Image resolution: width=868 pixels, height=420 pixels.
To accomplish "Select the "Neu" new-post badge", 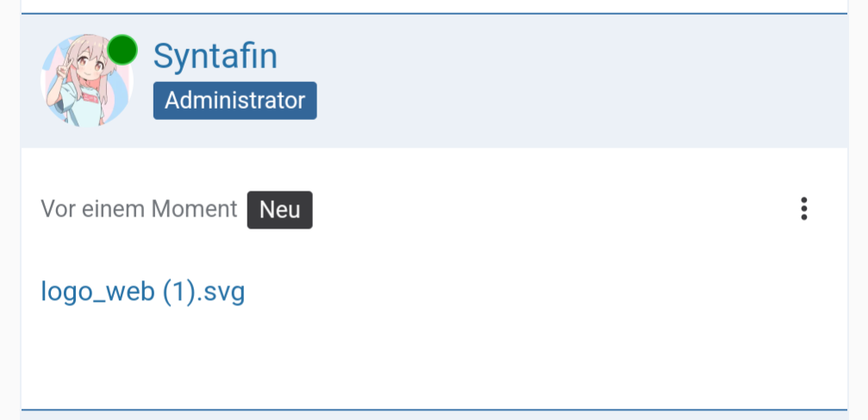I will coord(279,210).
